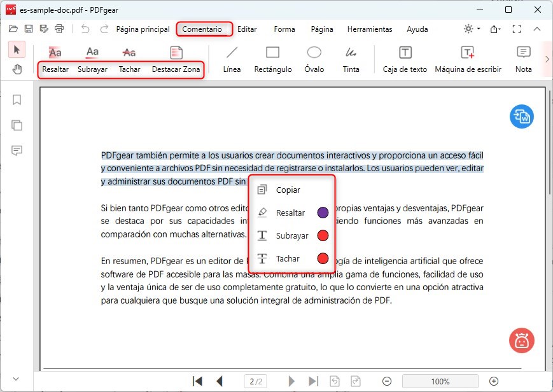Open the Ayuda tab

[x=417, y=29]
